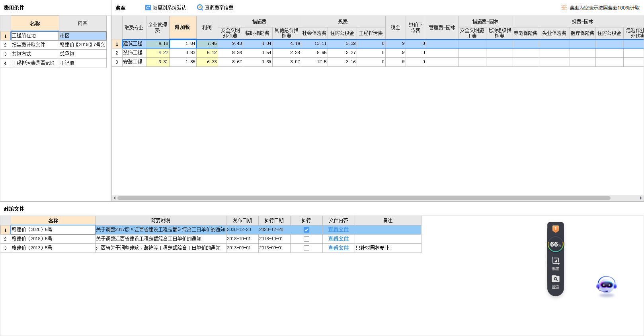Click the 发布日期 column header
644x336 pixels.
(x=242, y=221)
